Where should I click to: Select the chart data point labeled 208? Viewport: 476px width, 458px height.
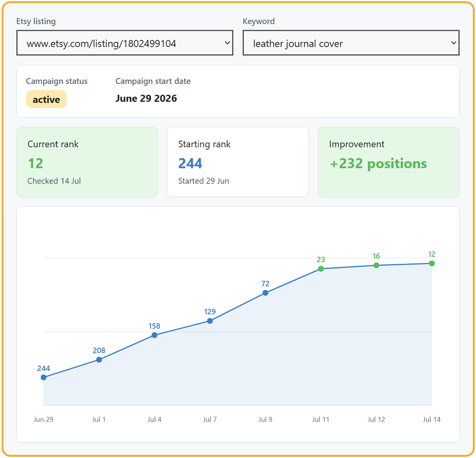99,360
